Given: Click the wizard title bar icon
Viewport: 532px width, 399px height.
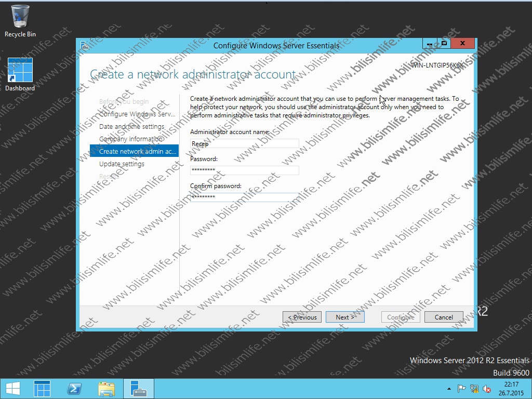Looking at the screenshot, I should [x=85, y=46].
